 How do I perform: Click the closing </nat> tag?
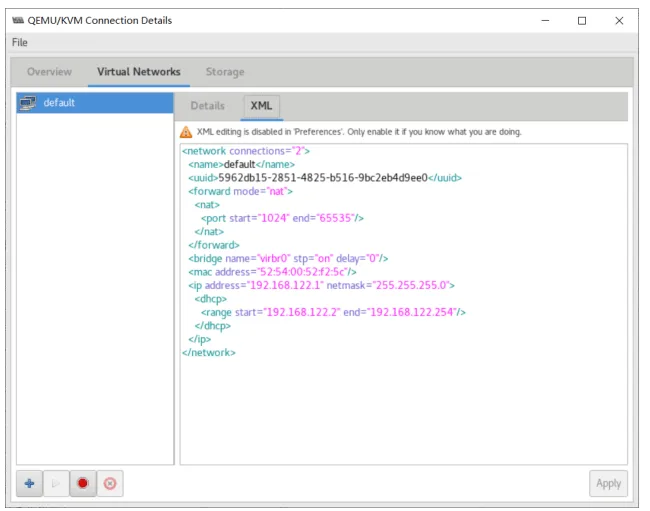click(209, 232)
